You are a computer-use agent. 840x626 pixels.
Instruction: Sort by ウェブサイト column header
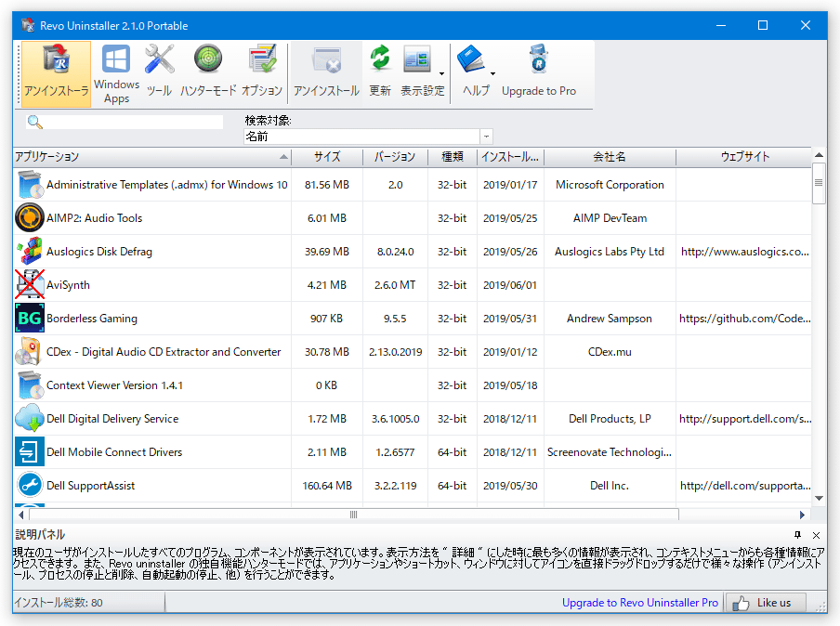[744, 157]
